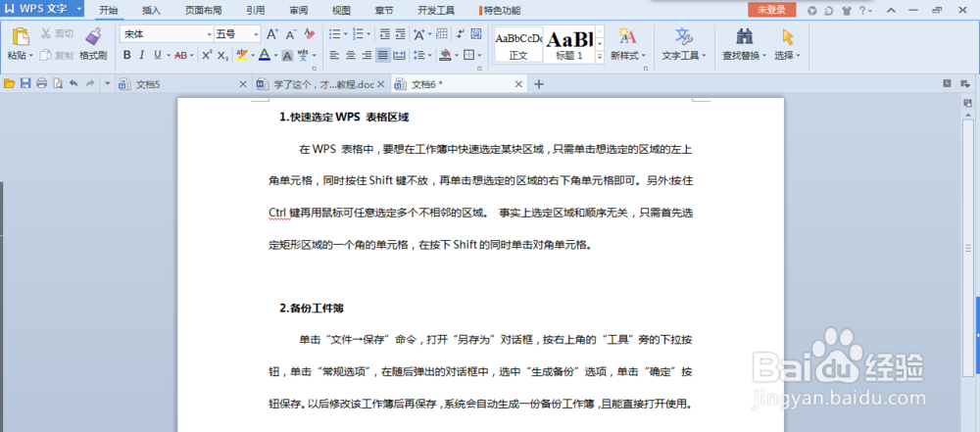
Task: Switch to the 章节 tab
Action: tap(384, 11)
